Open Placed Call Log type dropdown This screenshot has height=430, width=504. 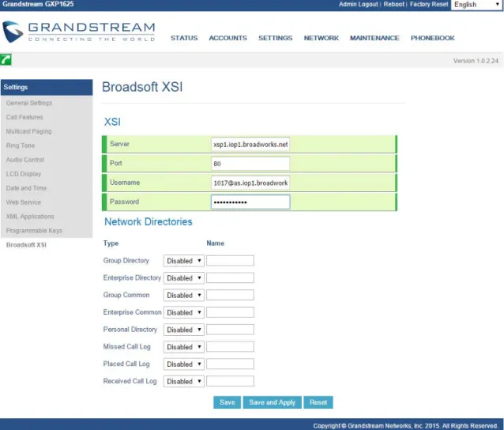[x=183, y=364]
